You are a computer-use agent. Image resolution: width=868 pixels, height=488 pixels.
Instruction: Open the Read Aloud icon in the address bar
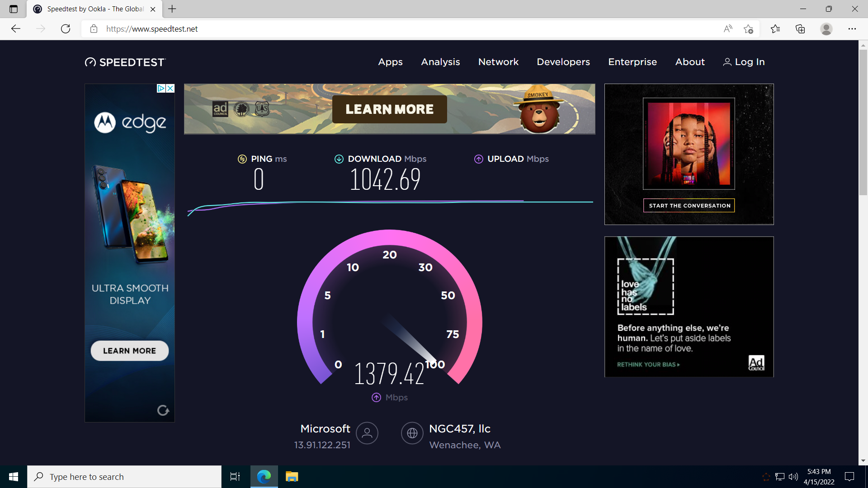(727, 29)
